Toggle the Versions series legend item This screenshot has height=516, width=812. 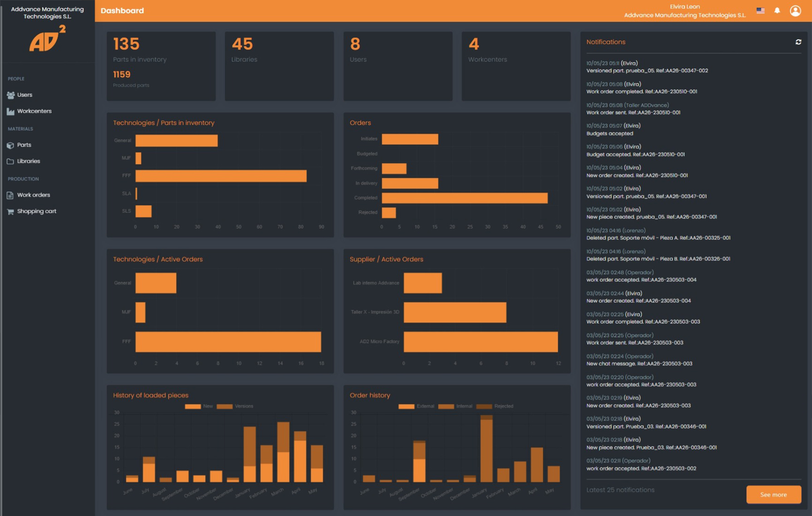tap(235, 406)
